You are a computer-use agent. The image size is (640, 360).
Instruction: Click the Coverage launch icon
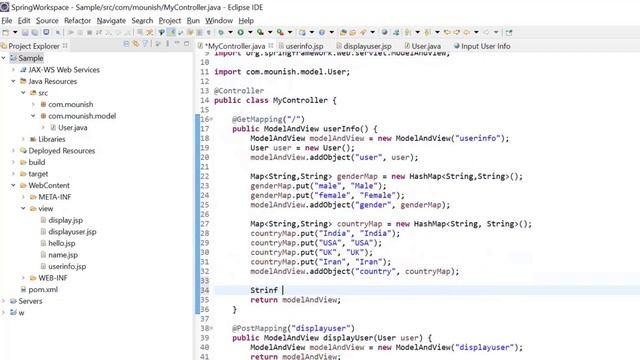click(x=260, y=32)
